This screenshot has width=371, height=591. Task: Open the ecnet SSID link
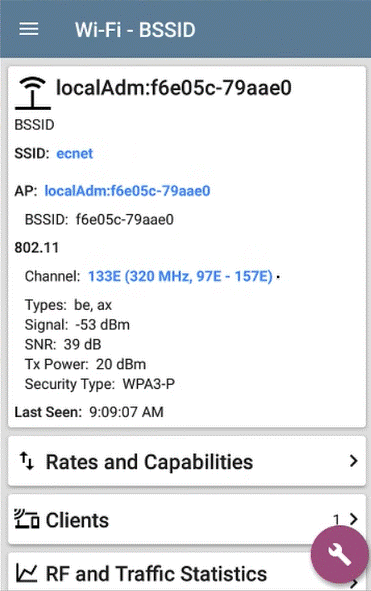(x=74, y=154)
